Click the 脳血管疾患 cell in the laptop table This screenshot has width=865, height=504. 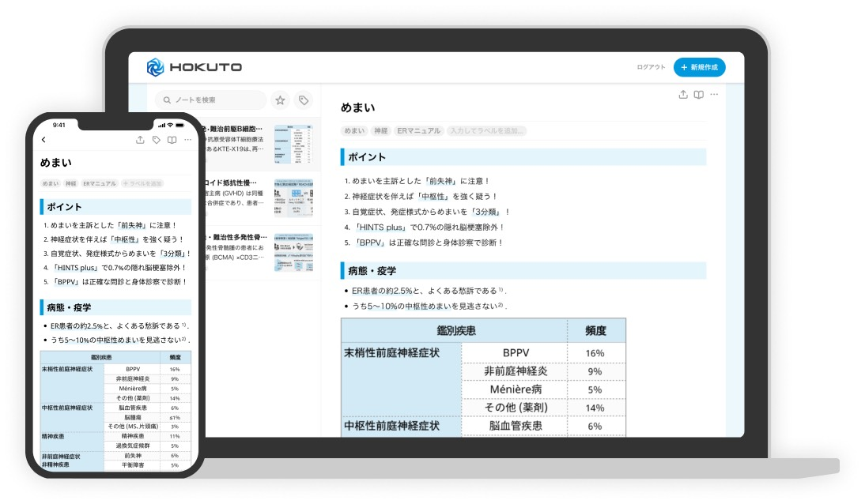(515, 426)
